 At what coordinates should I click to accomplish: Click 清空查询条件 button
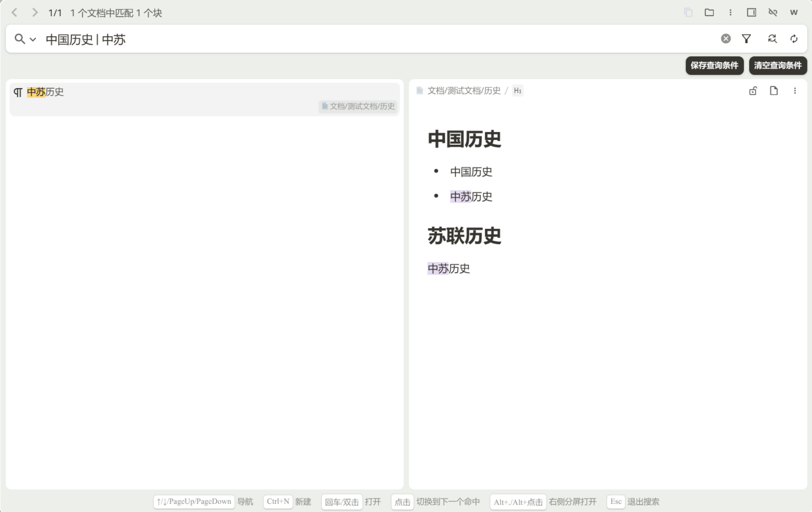pos(778,65)
